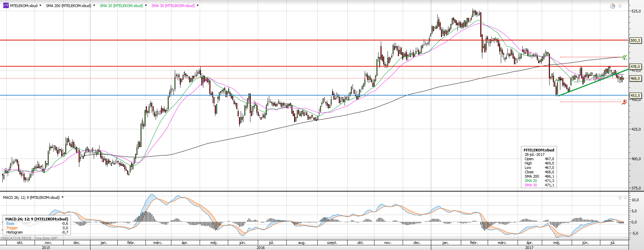
Task: Click the -5,0 MACD axis label
Action: (635, 233)
